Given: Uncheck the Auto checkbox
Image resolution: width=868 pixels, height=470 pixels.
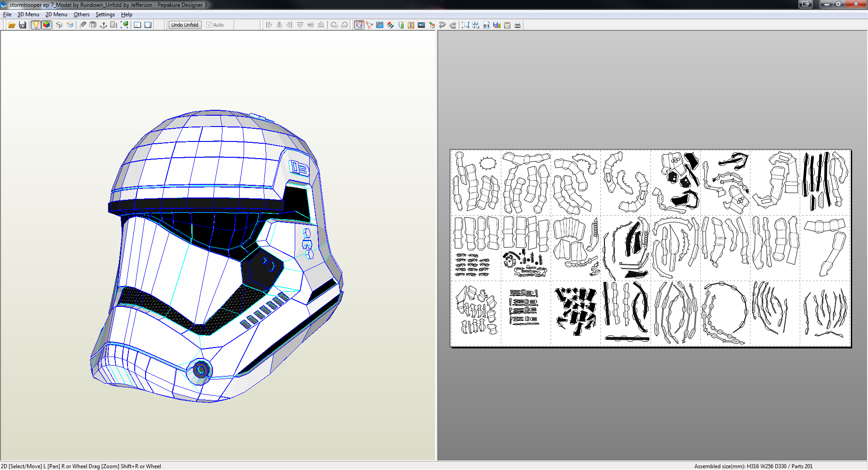Looking at the screenshot, I should click(x=209, y=25).
